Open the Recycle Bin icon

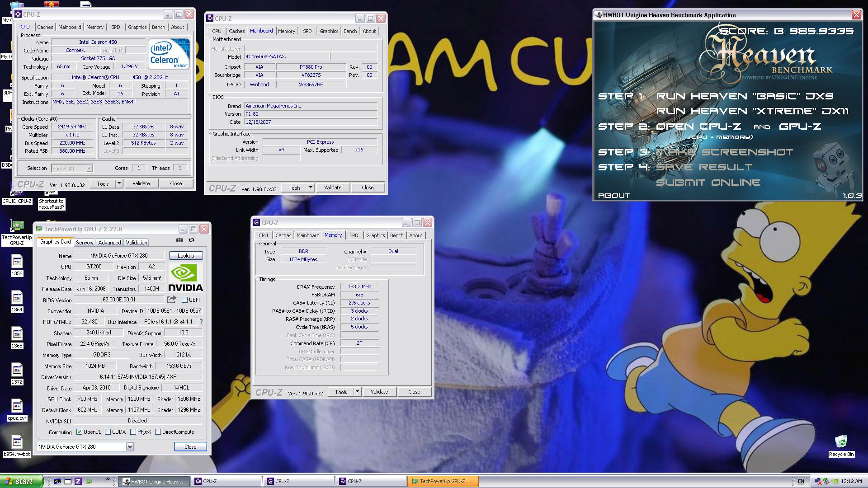click(x=841, y=446)
